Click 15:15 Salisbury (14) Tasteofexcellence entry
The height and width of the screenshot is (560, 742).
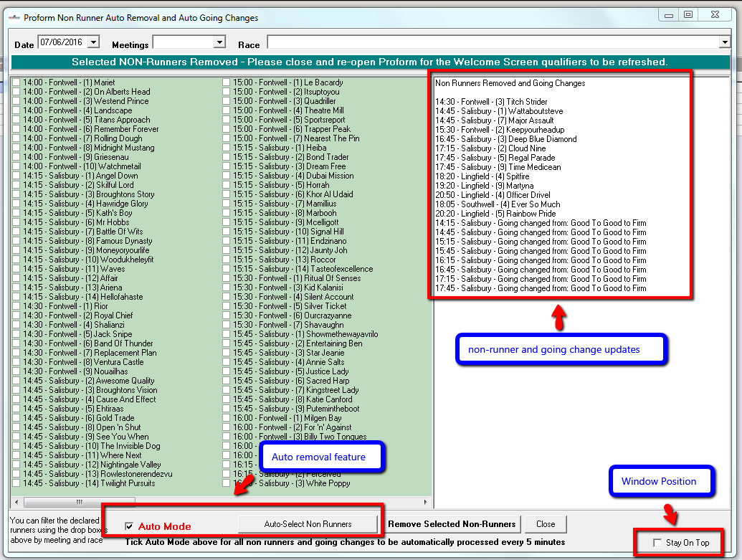click(303, 269)
